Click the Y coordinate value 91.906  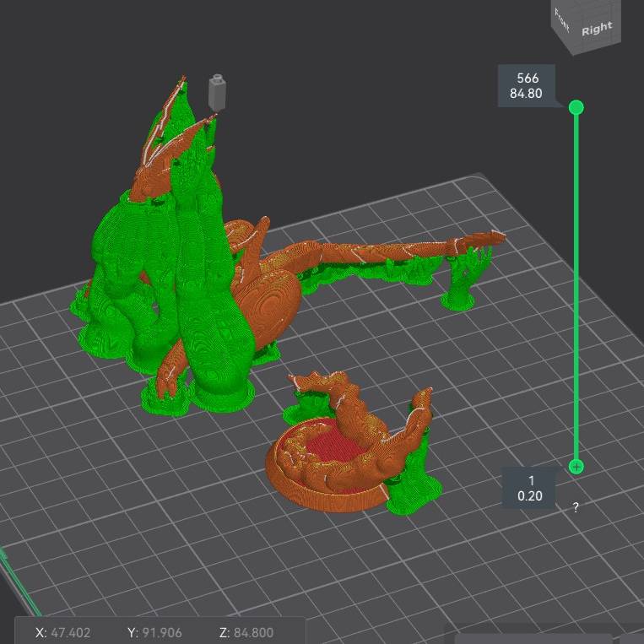pos(162,632)
